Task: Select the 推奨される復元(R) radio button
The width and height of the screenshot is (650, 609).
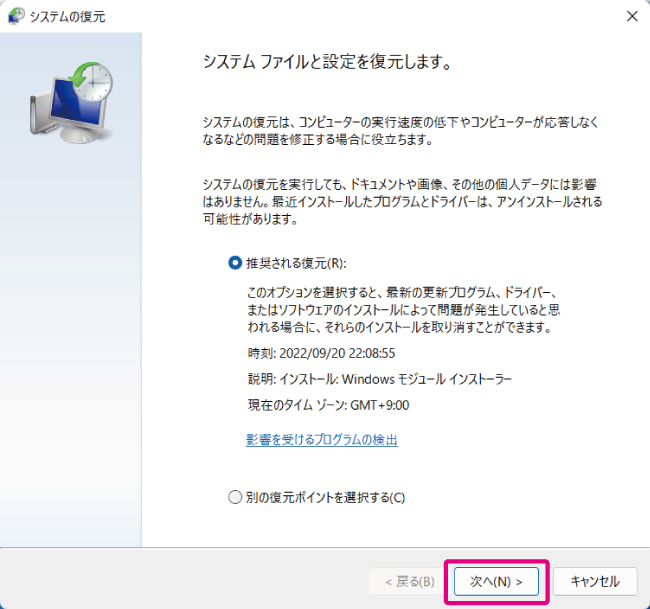Action: click(236, 263)
